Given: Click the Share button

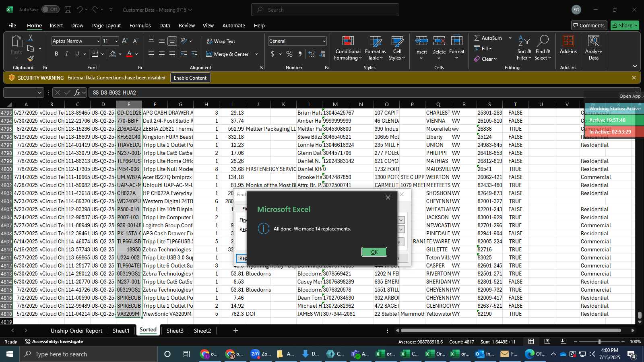Looking at the screenshot, I should pyautogui.click(x=625, y=25).
